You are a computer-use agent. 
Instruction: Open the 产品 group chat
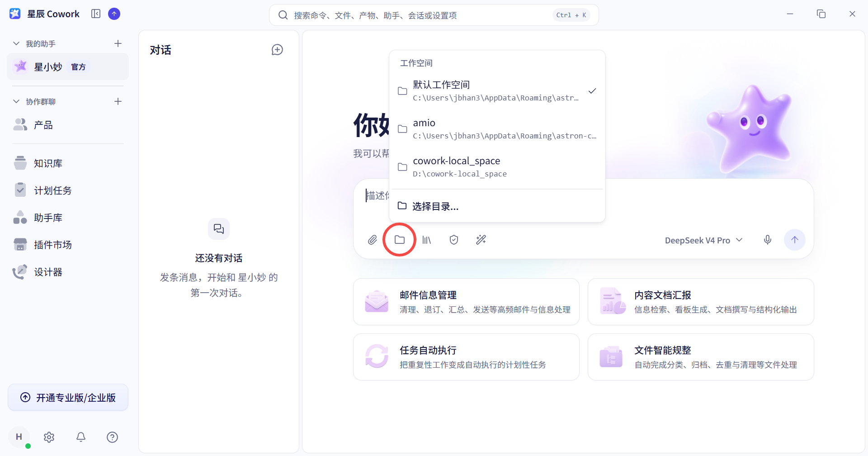68,125
